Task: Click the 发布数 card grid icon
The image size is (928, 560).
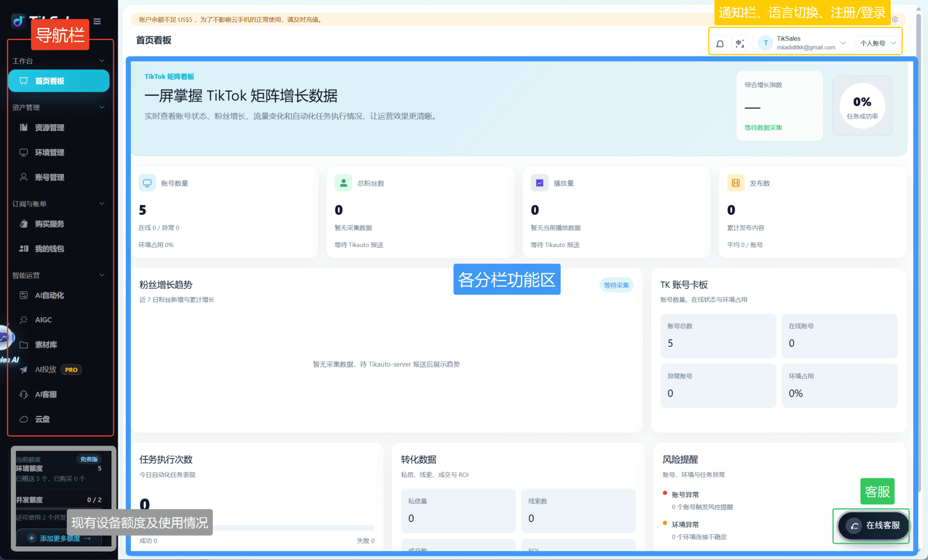Action: (735, 183)
